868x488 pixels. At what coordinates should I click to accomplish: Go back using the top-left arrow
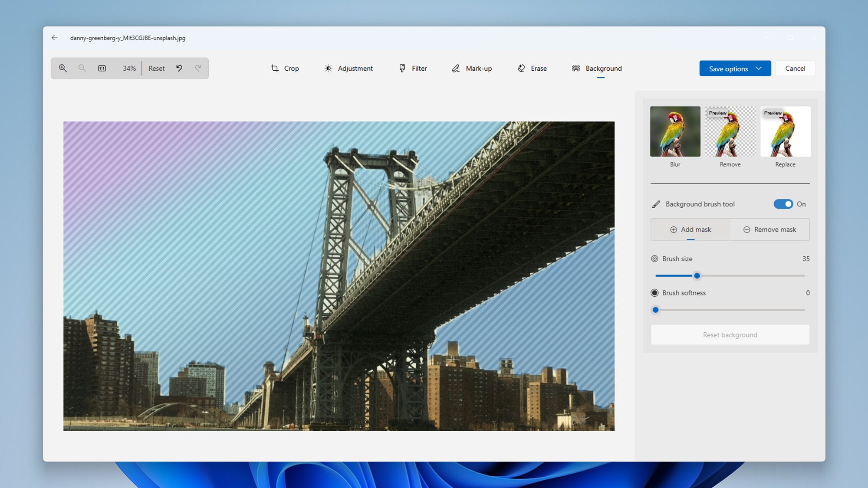55,38
